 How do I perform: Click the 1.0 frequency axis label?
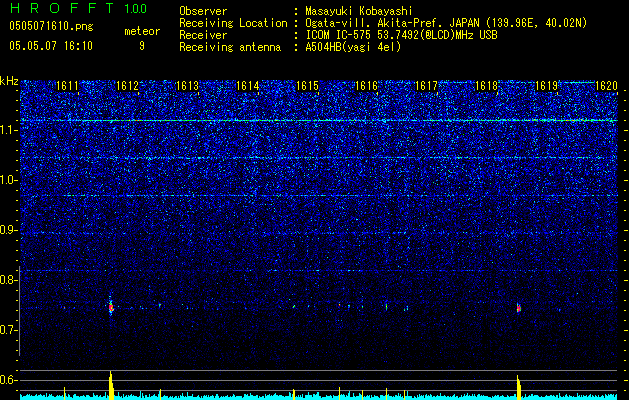tap(8, 180)
